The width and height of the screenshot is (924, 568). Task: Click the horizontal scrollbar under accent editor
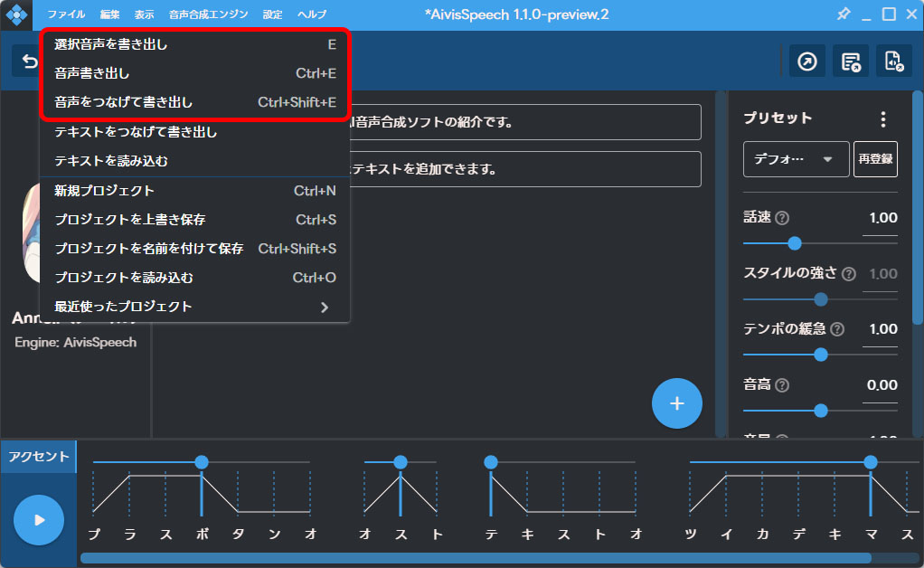click(x=476, y=558)
